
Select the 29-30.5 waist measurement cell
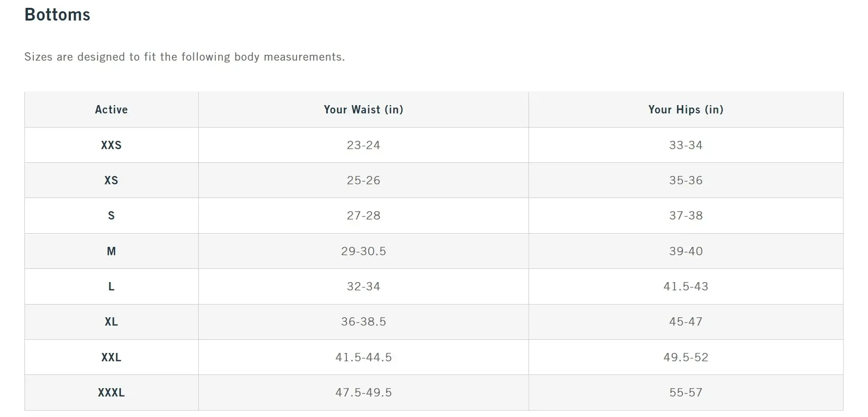[x=363, y=251]
